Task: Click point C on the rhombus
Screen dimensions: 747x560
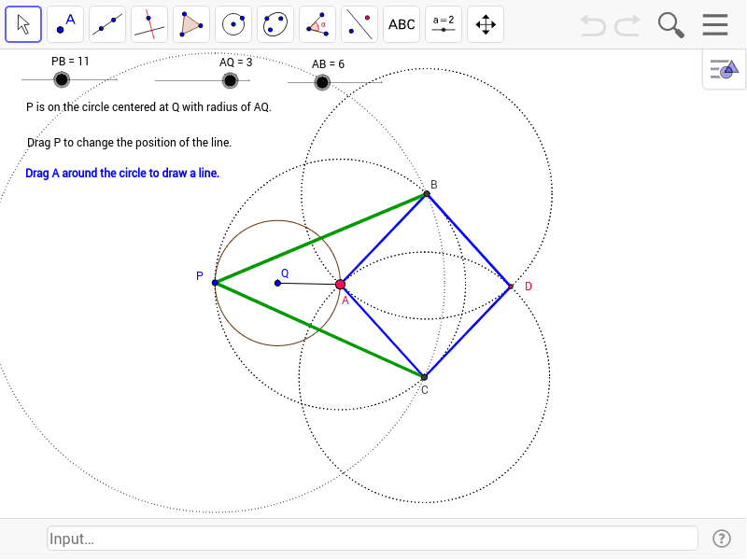Action: pos(424,377)
